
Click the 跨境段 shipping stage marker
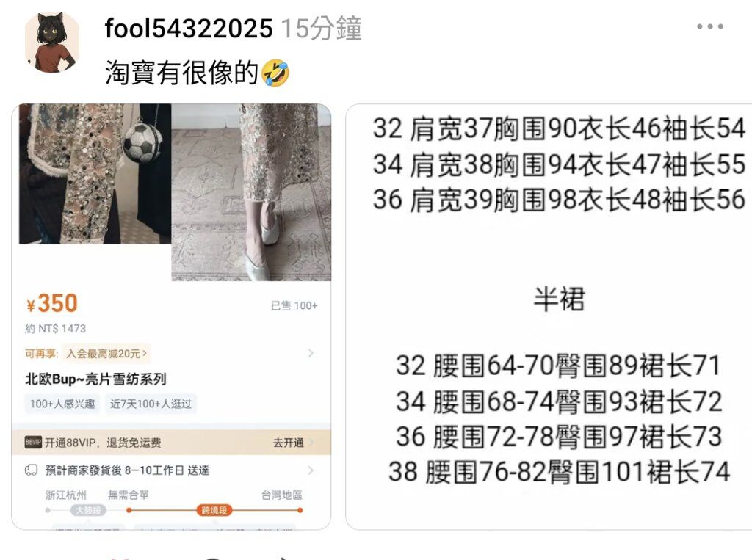tap(214, 510)
